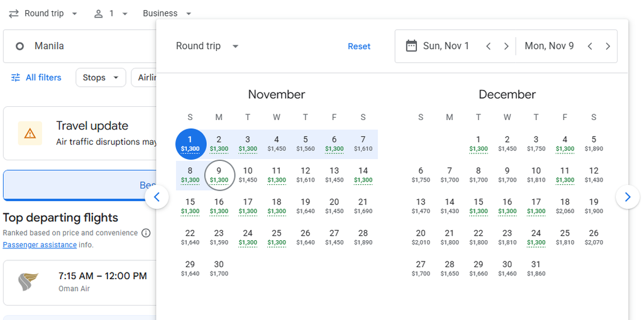Open Round trip dropdown in date picker
This screenshot has width=644, height=320.
tap(207, 46)
